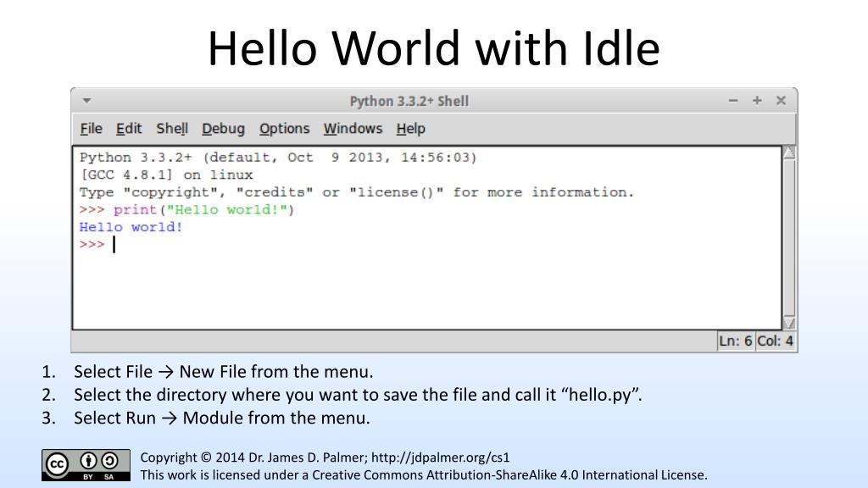Viewport: 868px width, 488px height.
Task: Click the 'Python 3.3.2+ (default...' version line
Action: [x=278, y=158]
